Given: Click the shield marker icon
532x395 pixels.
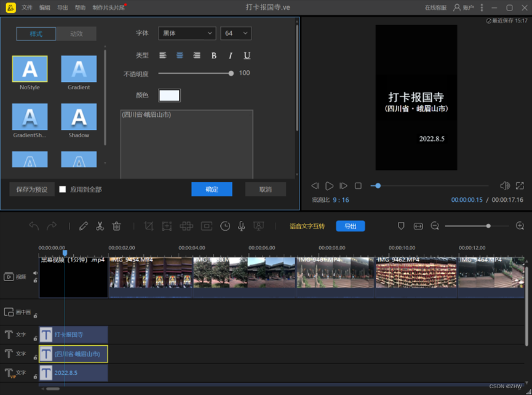Looking at the screenshot, I should pyautogui.click(x=401, y=226).
